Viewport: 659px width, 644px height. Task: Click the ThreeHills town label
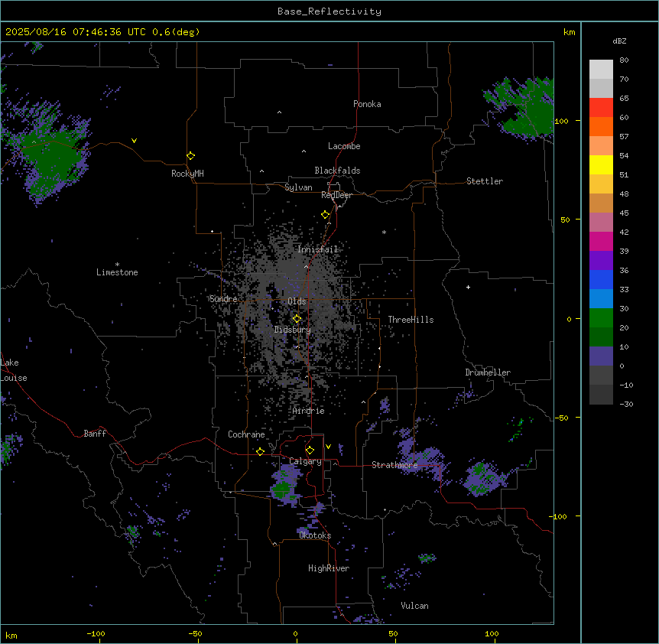pyautogui.click(x=411, y=320)
